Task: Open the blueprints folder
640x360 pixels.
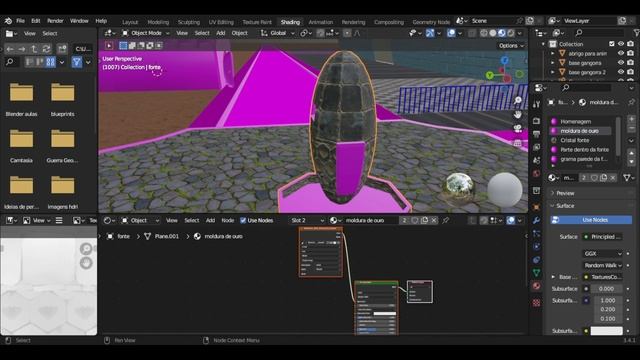Action: (x=62, y=100)
